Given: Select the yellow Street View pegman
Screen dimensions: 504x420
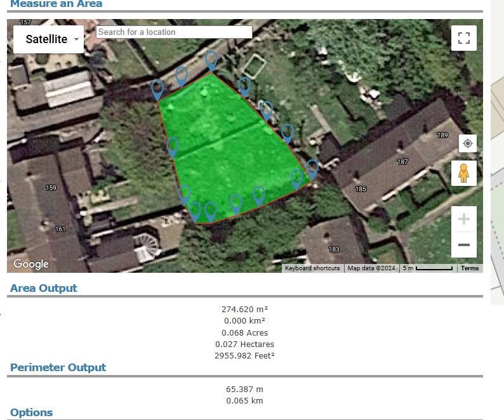Looking at the screenshot, I should pos(463,173).
